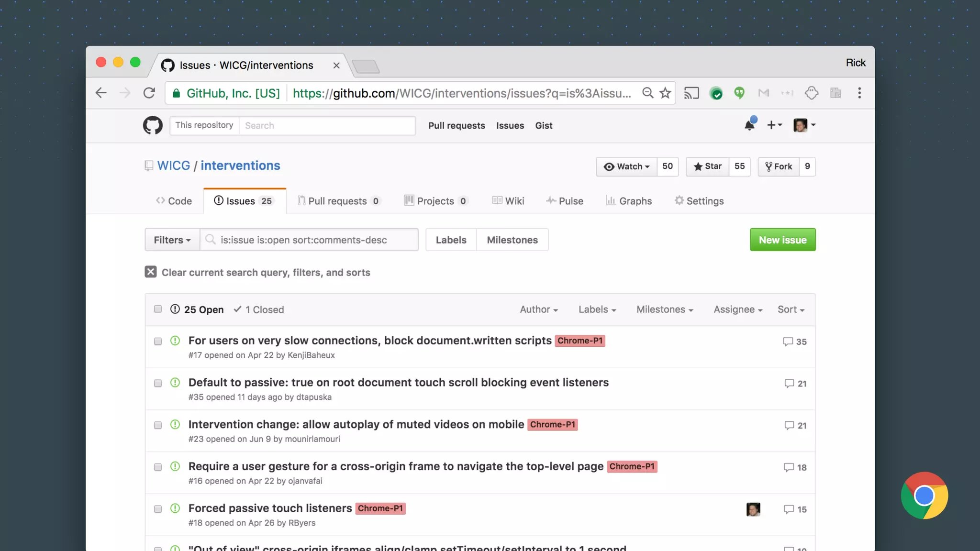
Task: Open the Wiki tab
Action: tap(508, 201)
